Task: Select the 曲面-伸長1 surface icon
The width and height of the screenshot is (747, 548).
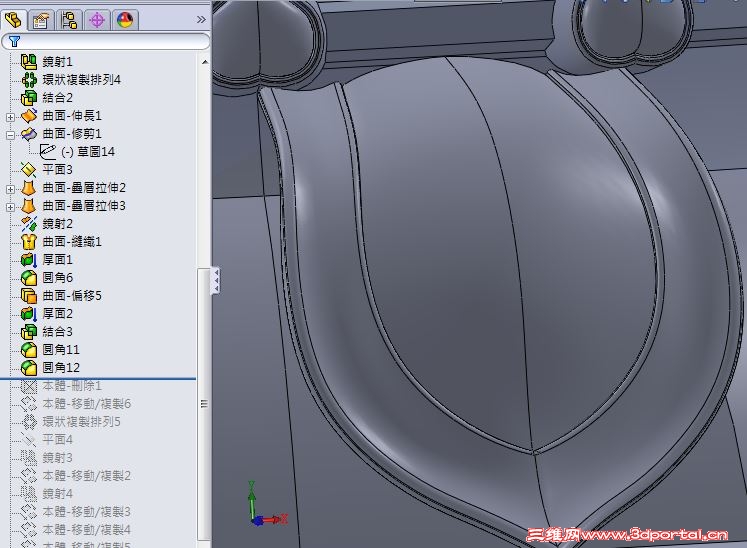Action: [x=29, y=116]
